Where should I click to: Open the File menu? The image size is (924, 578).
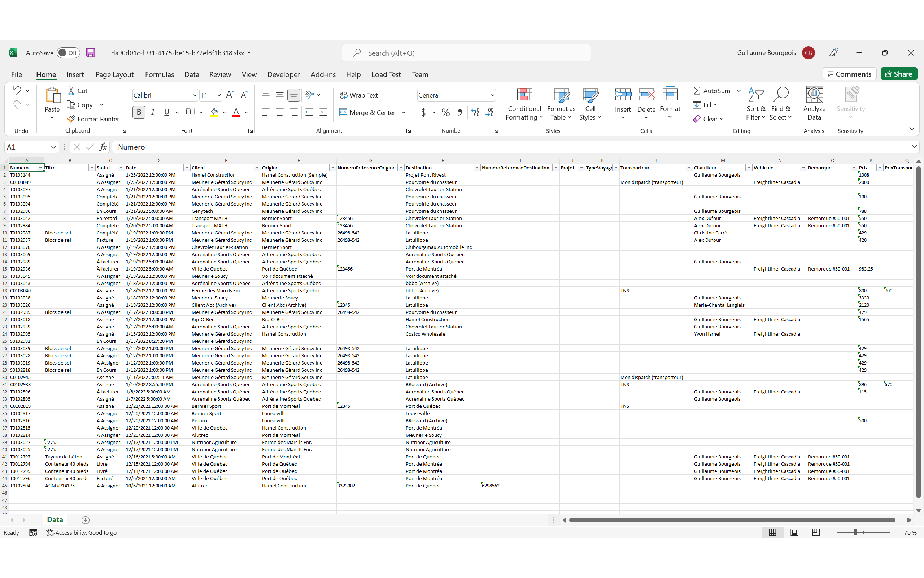pyautogui.click(x=16, y=74)
